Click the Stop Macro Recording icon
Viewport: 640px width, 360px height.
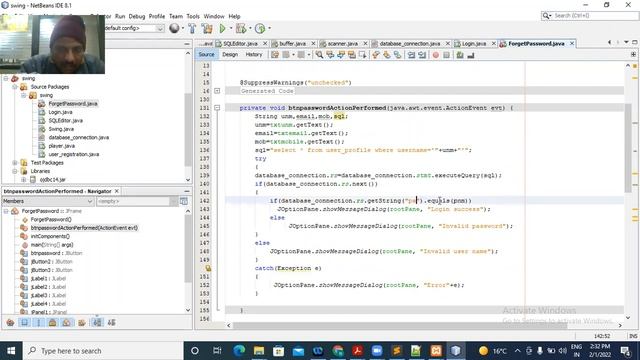click(x=446, y=55)
